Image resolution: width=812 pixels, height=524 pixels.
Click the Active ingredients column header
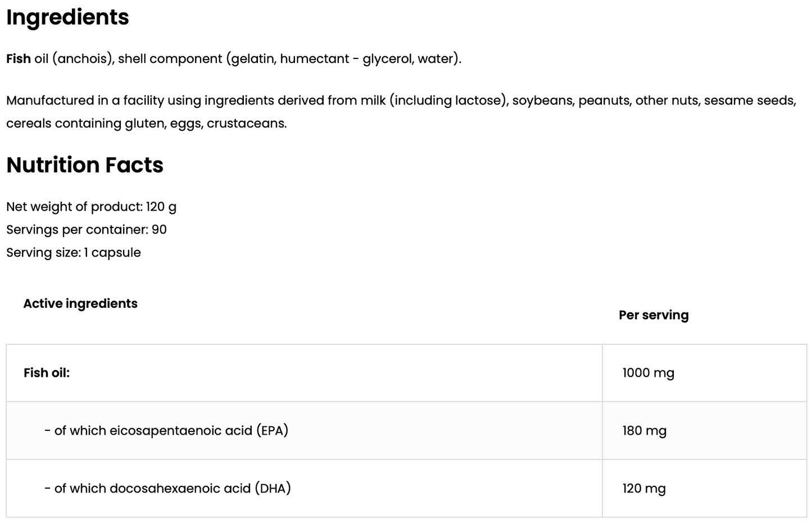(80, 303)
